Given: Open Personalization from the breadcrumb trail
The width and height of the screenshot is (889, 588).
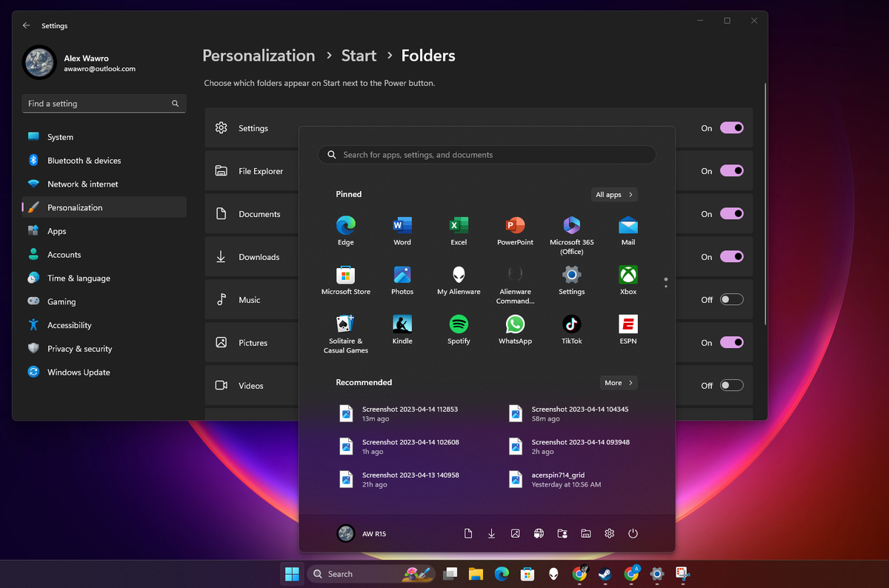Looking at the screenshot, I should (259, 55).
